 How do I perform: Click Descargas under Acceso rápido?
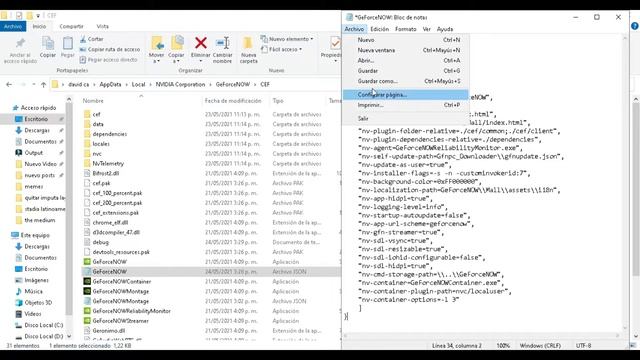point(37,130)
